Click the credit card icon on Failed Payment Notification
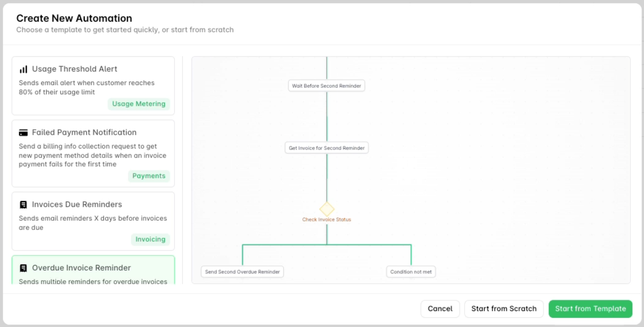The image size is (644, 327). coord(22,132)
